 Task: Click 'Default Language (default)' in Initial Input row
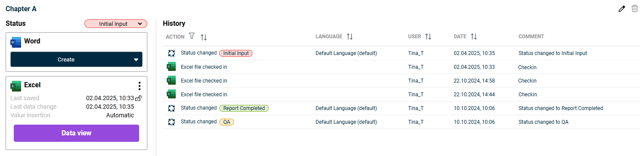coord(346,53)
